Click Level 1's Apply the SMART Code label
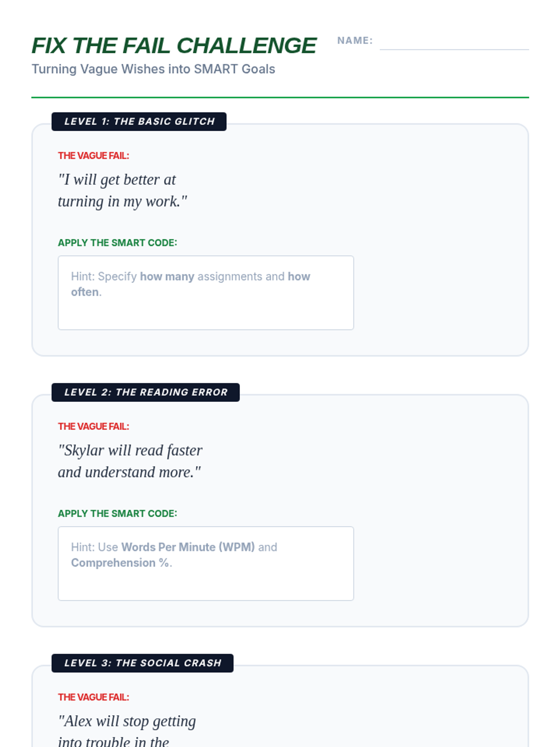The height and width of the screenshot is (747, 560). click(x=118, y=243)
